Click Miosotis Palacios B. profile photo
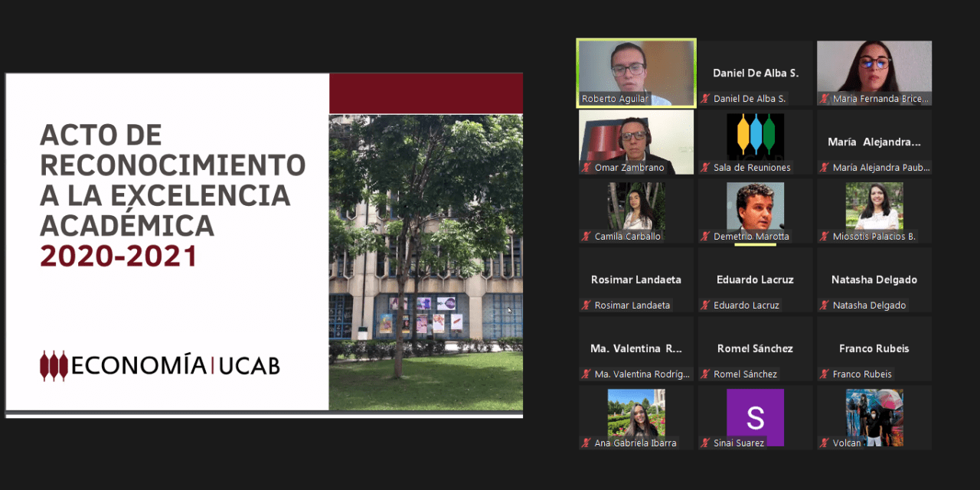This screenshot has height=490, width=980. pyautogui.click(x=874, y=205)
